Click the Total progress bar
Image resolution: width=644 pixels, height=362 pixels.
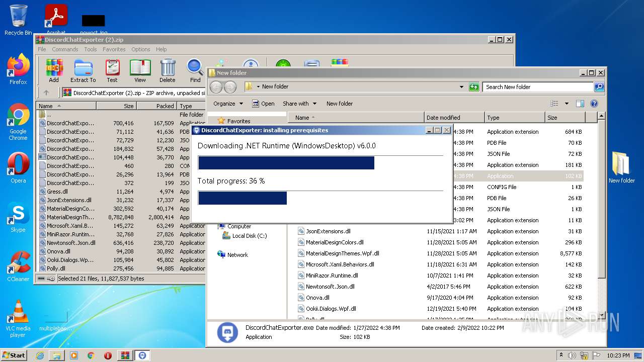(320, 198)
